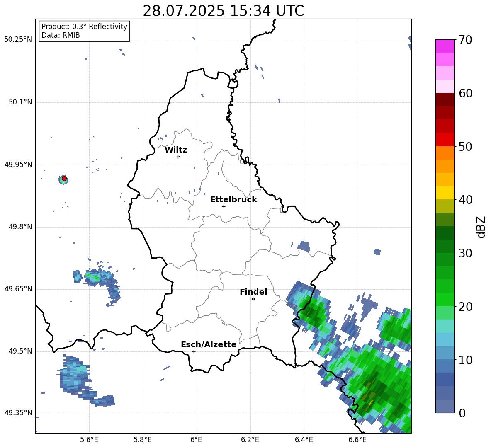
Task: Click the large green echo in southeast corner
Action: (376, 388)
